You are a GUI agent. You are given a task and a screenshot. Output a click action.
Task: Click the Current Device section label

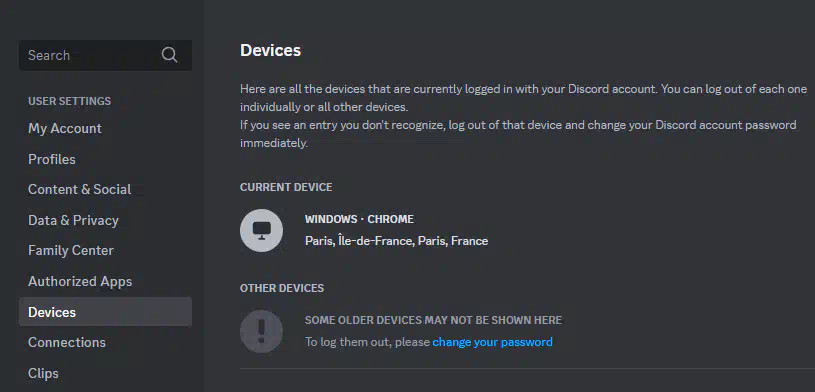[286, 187]
